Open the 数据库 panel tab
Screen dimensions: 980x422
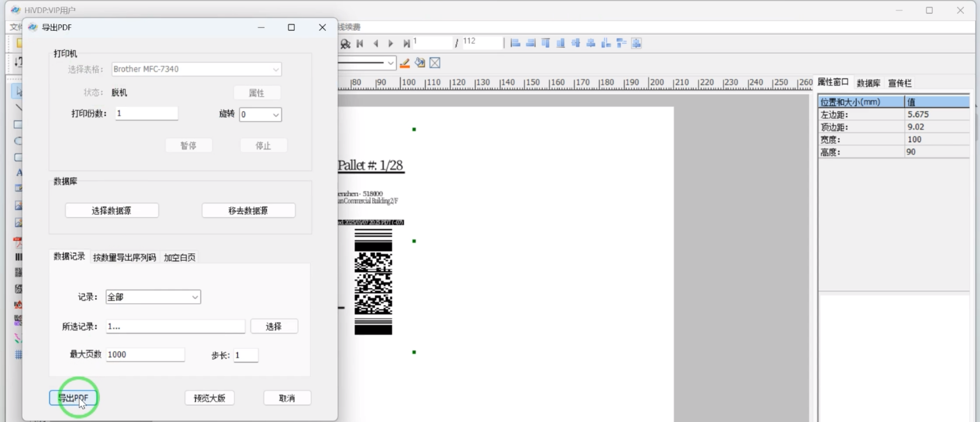(x=868, y=83)
